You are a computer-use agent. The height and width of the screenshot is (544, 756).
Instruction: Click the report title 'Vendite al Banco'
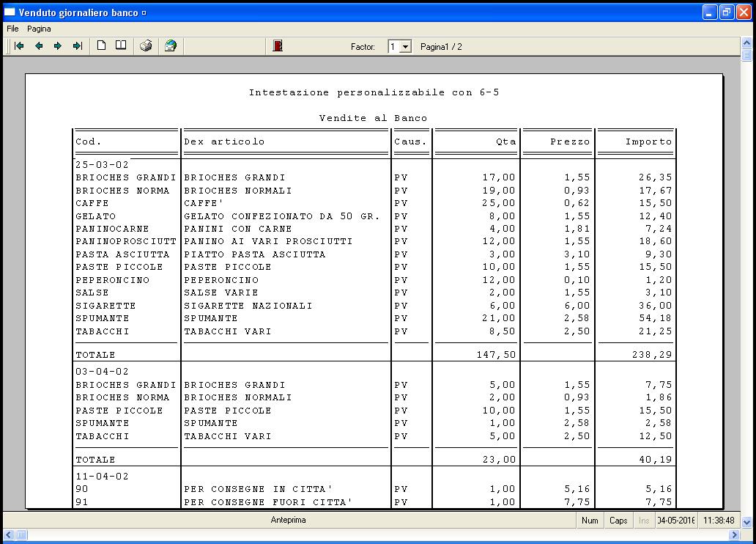(x=373, y=118)
